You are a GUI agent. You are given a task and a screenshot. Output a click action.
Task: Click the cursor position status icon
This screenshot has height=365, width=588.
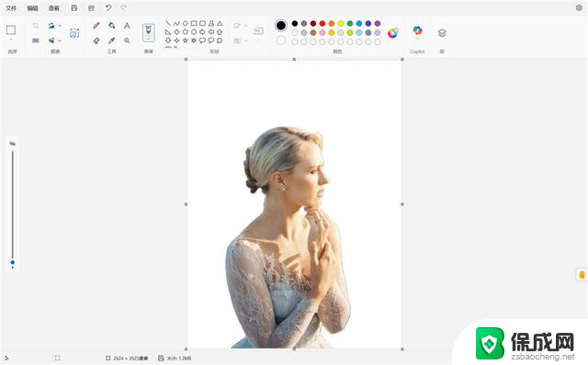(x=6, y=358)
